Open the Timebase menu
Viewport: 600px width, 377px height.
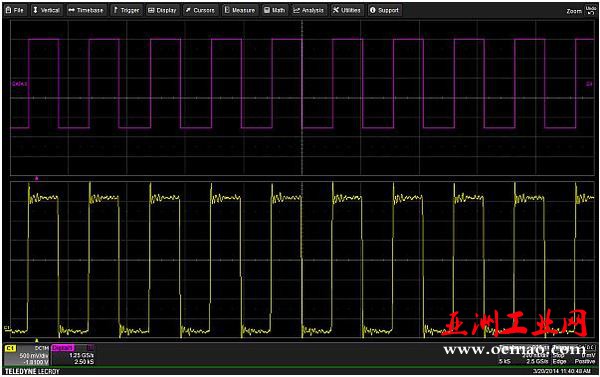[x=86, y=10]
